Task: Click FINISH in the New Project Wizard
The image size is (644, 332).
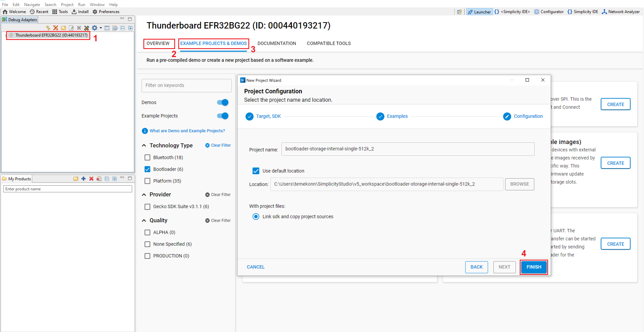Action: pyautogui.click(x=534, y=267)
